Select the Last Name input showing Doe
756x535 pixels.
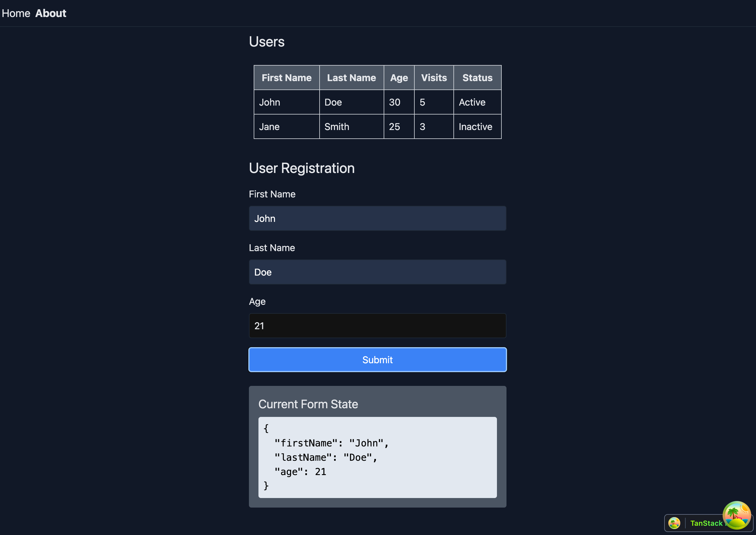pyautogui.click(x=377, y=272)
